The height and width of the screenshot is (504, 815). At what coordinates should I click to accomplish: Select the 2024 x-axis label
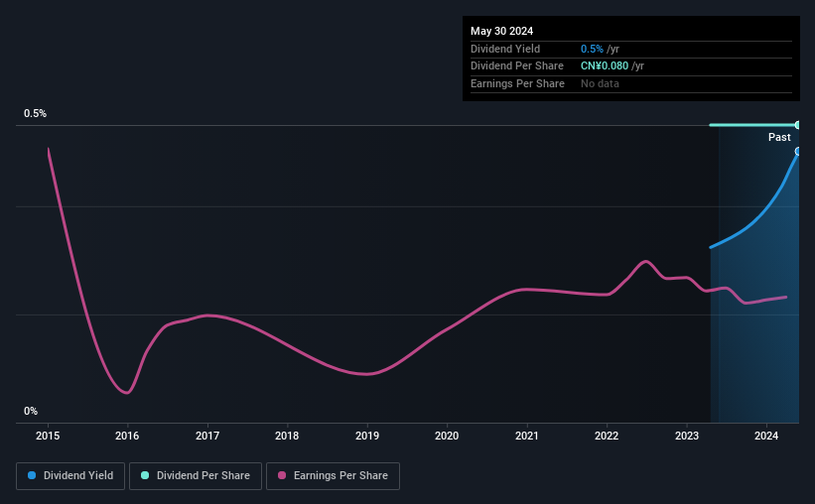tap(766, 435)
